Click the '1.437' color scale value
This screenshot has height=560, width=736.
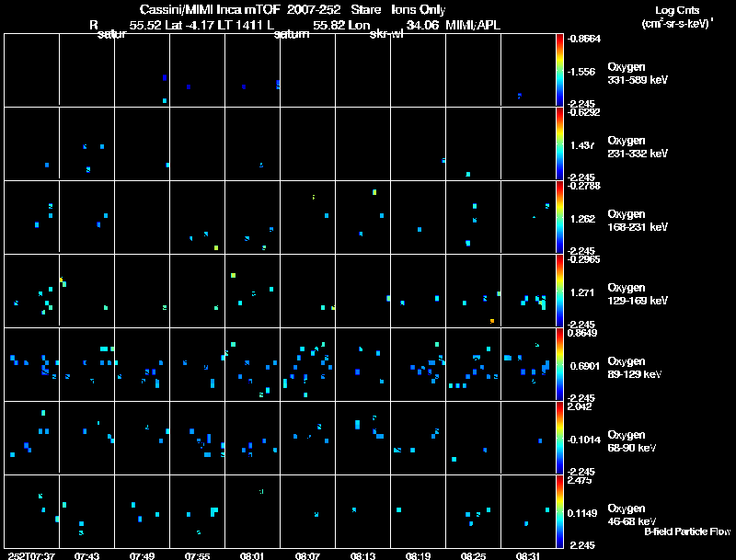[x=582, y=145]
